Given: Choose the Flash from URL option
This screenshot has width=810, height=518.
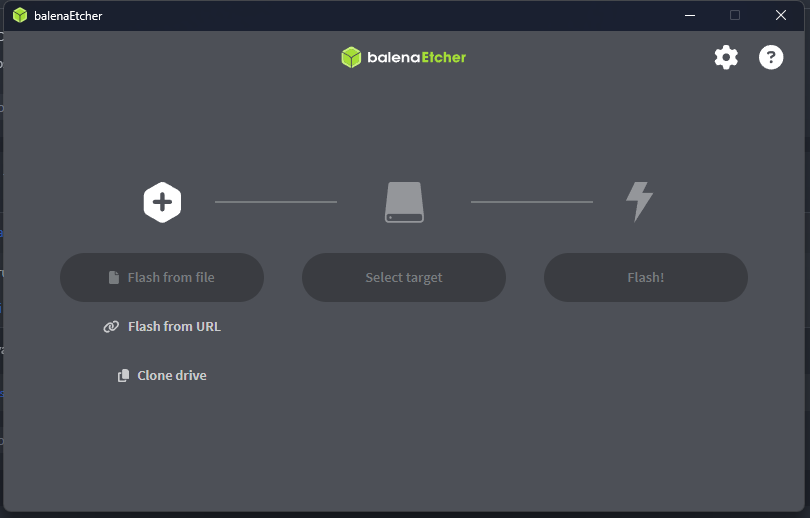Looking at the screenshot, I should pyautogui.click(x=174, y=327).
